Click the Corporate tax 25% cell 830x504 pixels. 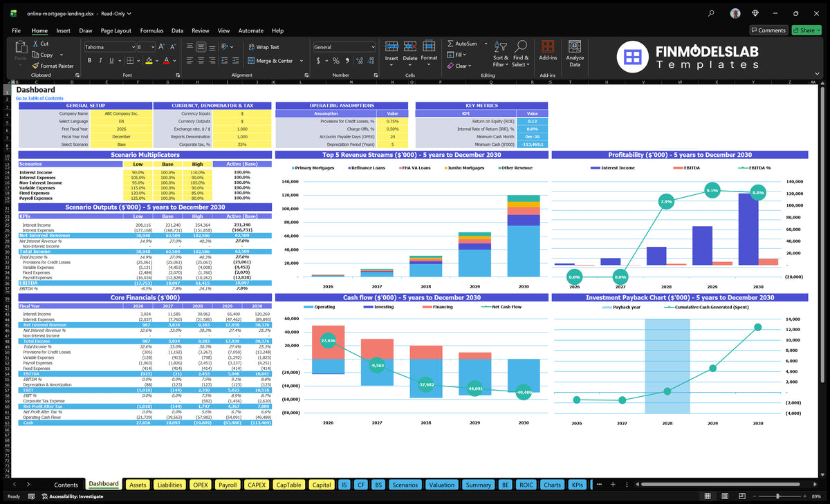click(242, 144)
